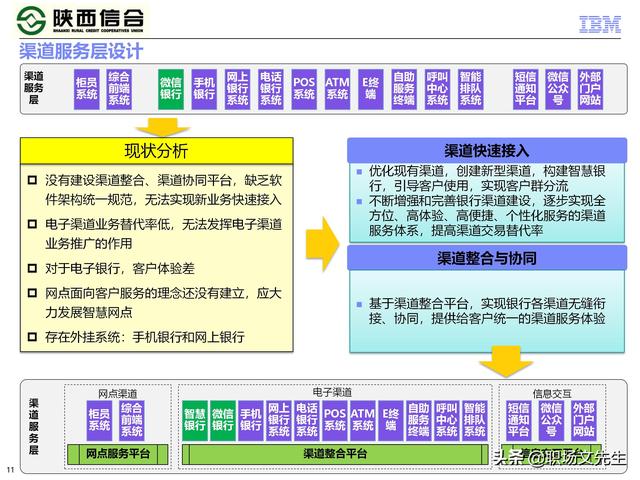
Task: Select the bullet starting 没有建设渠道整合
Action: click(x=155, y=190)
